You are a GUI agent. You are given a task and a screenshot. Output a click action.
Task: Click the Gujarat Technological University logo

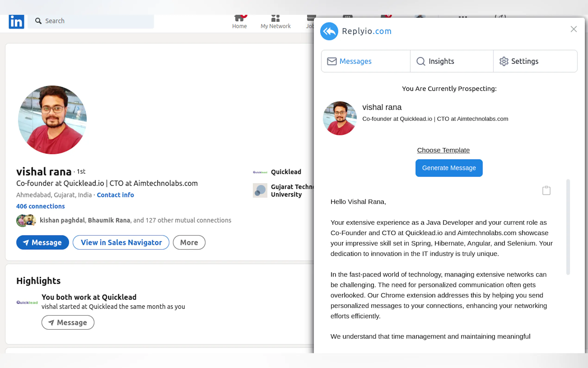260,190
